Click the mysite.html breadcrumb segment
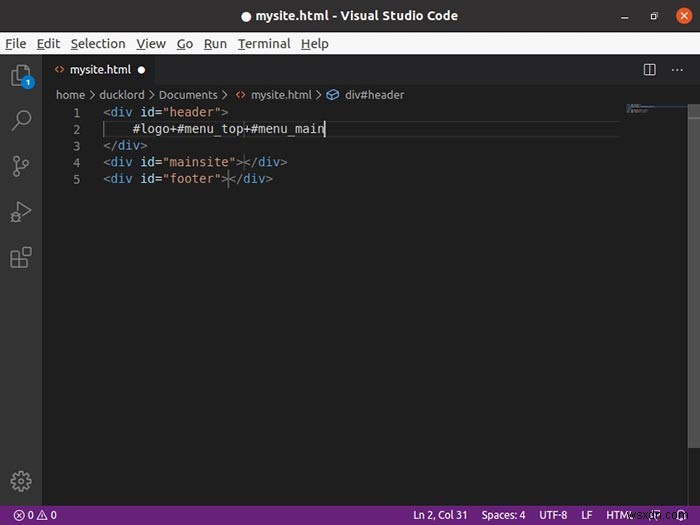This screenshot has height=525, width=700. [281, 95]
